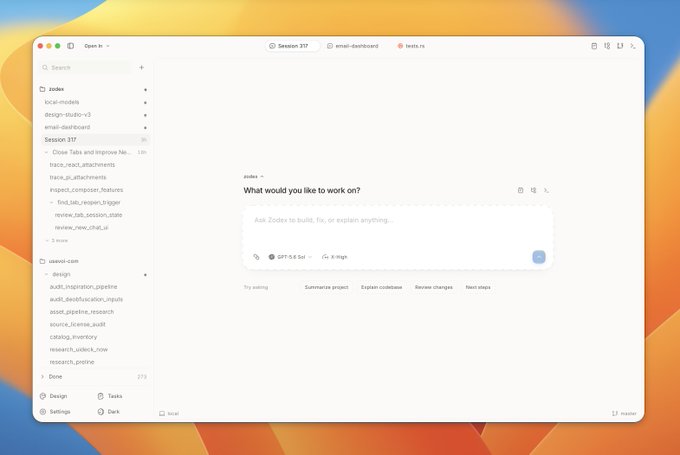Focus the sidebar Search field
The image size is (680, 455).
86,68
